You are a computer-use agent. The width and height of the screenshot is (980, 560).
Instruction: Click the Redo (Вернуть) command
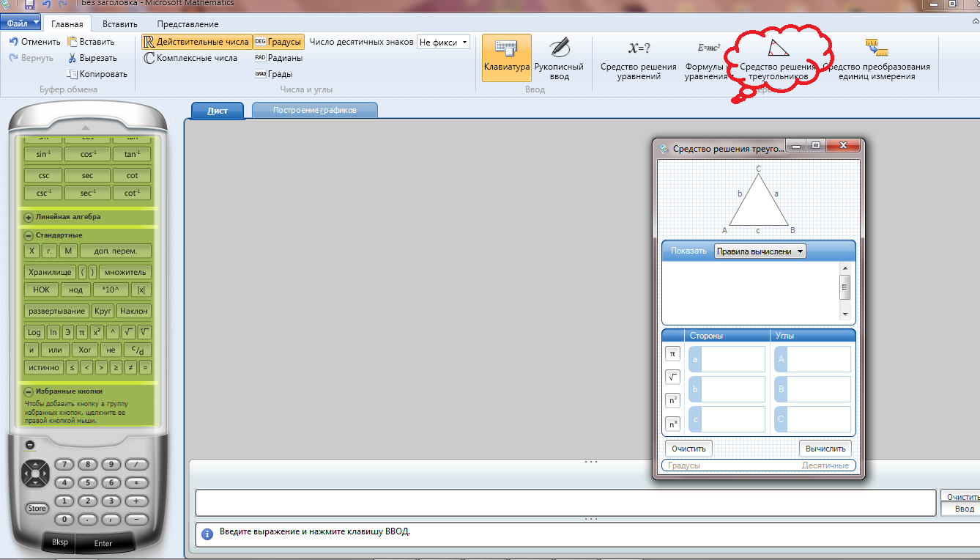tap(31, 58)
